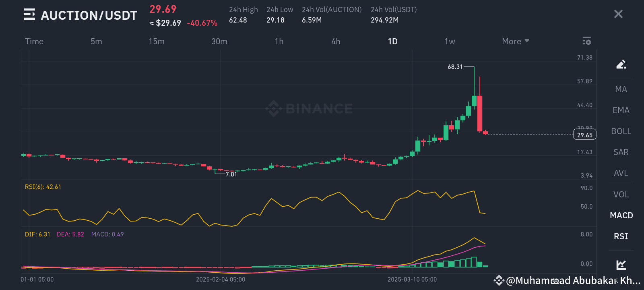
Task: Select the drawing pencil tool
Action: [621, 64]
